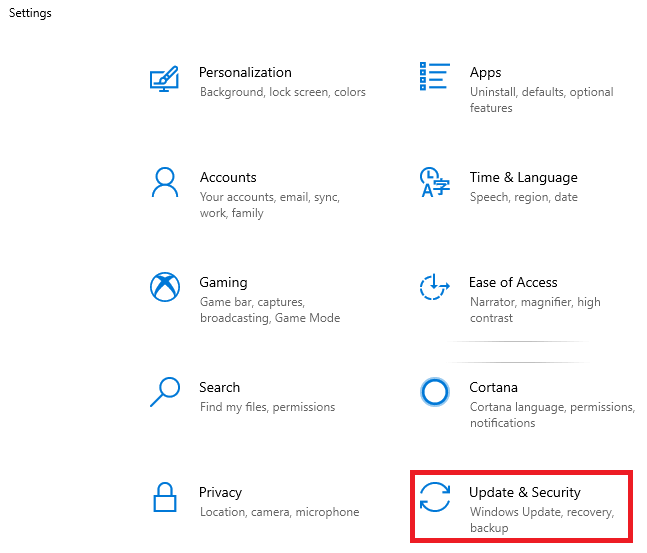The width and height of the screenshot is (647, 553).
Task: Click the Cortana circle icon
Action: coord(434,392)
